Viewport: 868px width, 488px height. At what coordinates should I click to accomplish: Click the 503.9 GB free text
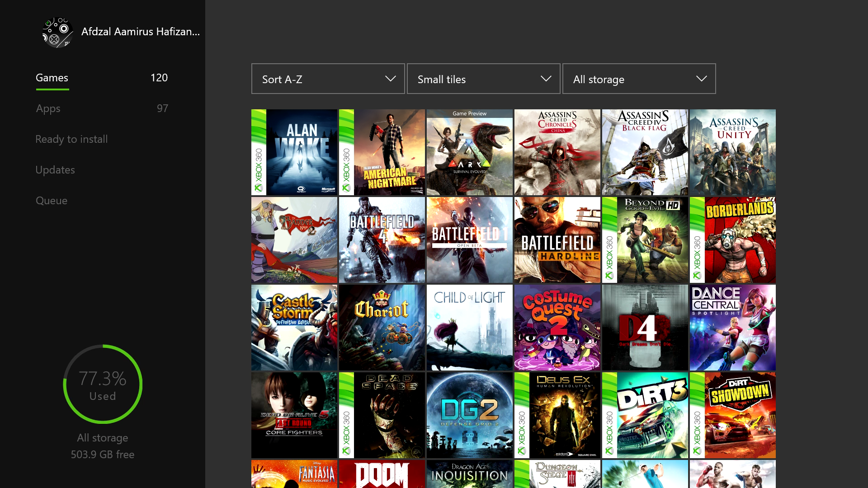coord(103,455)
